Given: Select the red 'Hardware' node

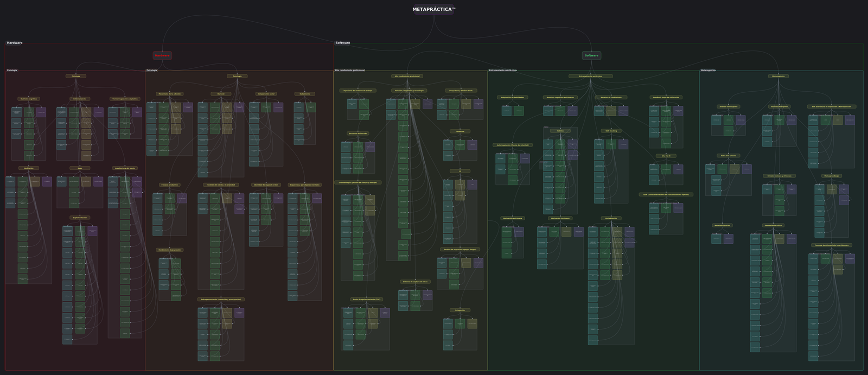Looking at the screenshot, I should (162, 55).
